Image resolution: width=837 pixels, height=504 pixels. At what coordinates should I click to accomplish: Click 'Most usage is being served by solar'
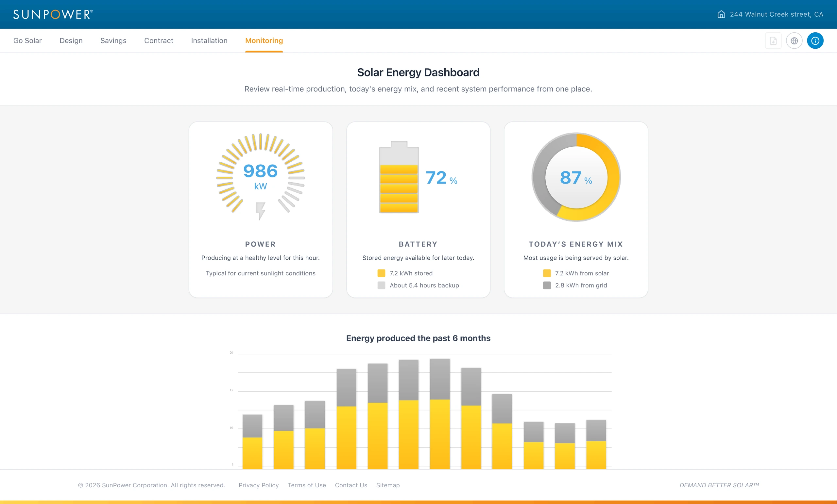(x=576, y=258)
